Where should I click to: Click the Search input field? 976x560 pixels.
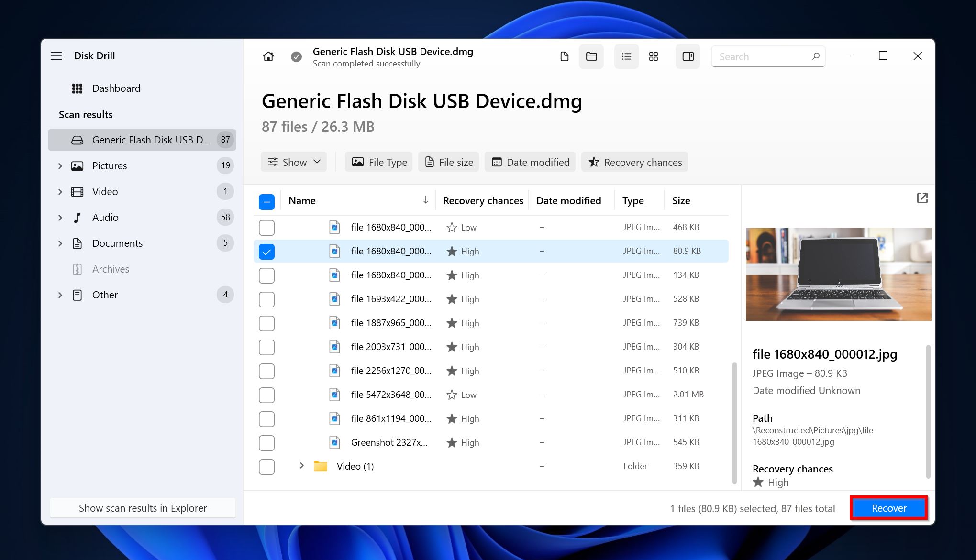point(768,55)
